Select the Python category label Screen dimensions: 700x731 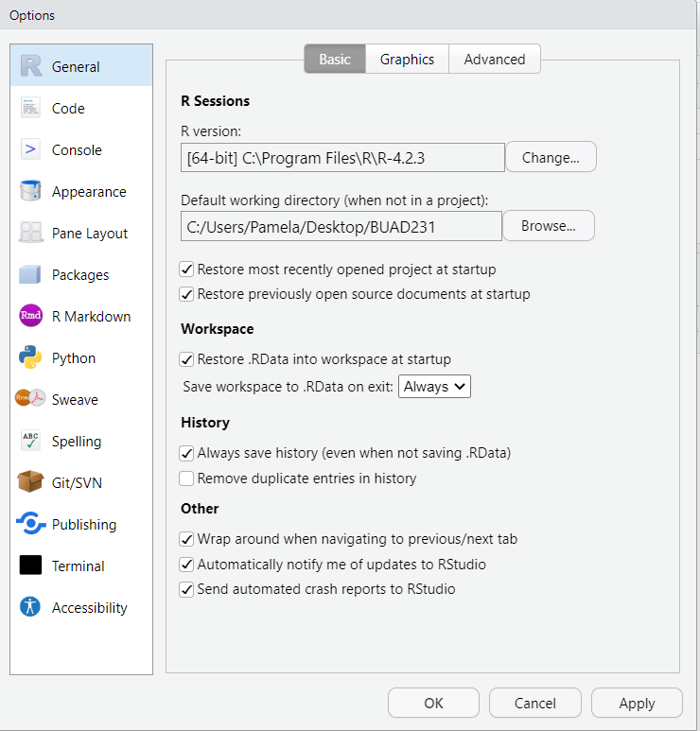pos(74,358)
